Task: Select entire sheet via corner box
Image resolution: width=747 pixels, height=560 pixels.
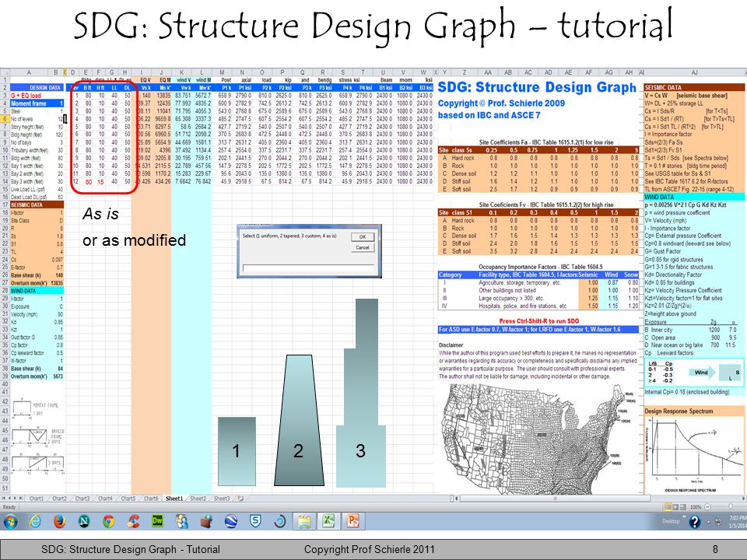Action: (x=5, y=72)
